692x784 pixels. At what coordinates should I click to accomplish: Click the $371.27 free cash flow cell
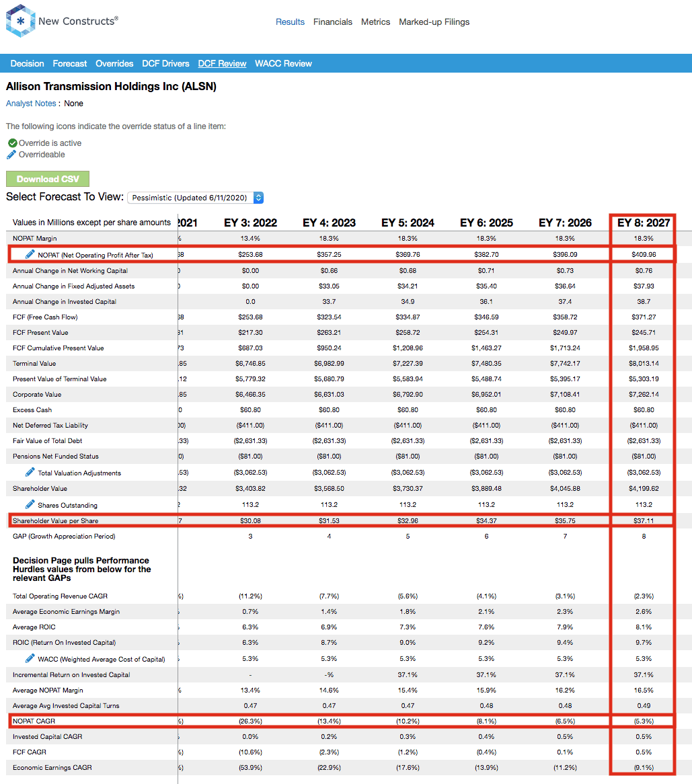click(644, 317)
